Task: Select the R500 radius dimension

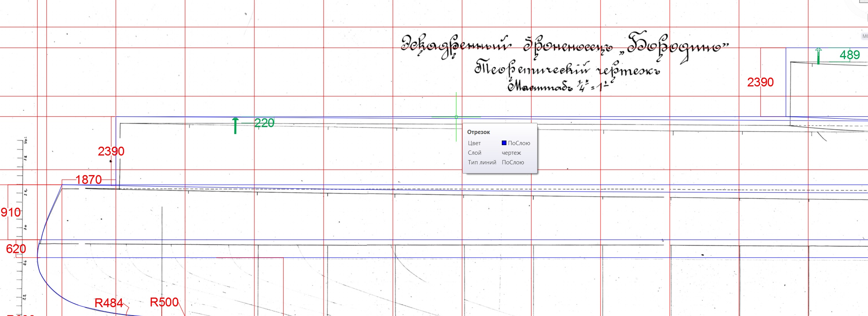Action: coord(164,302)
